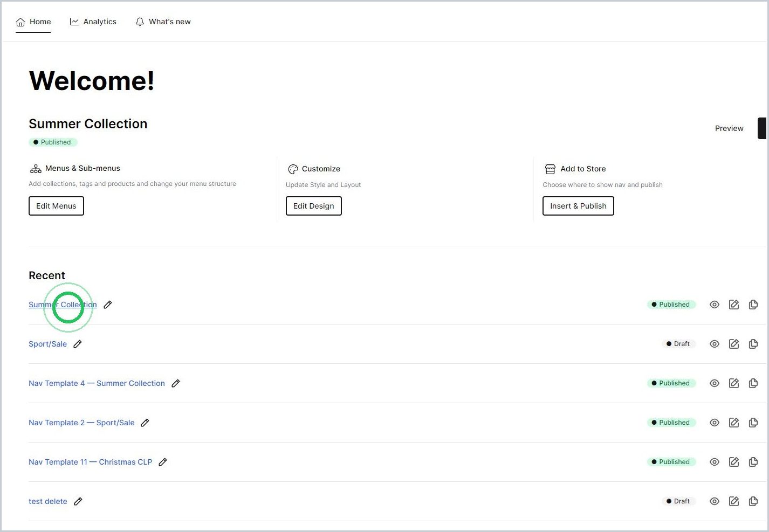The width and height of the screenshot is (769, 532).
Task: Click the Preview button at top right
Action: [x=729, y=128]
